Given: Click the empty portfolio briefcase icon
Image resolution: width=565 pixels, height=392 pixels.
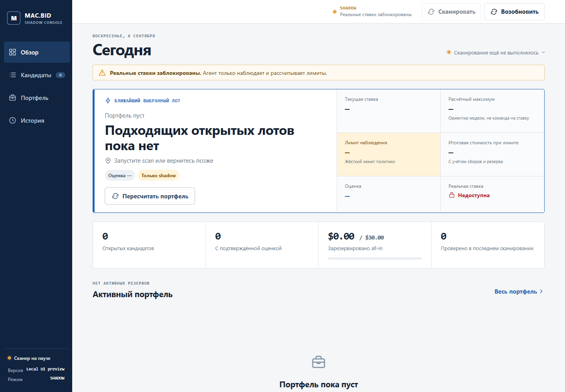Looking at the screenshot, I should coord(319,362).
